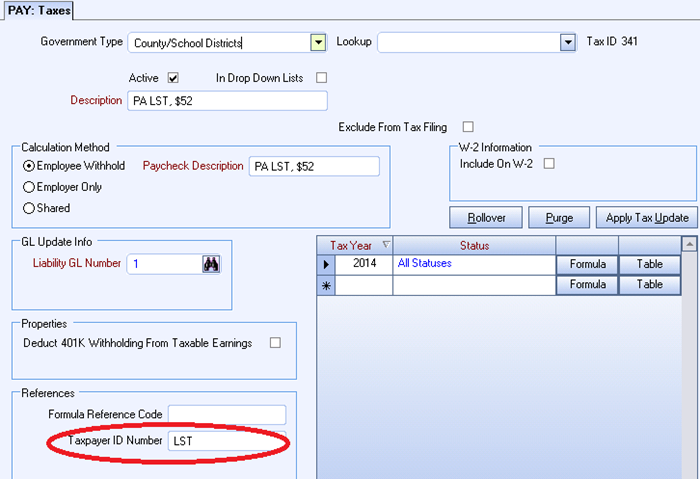Enable Include On W-2 checkbox

[x=548, y=163]
